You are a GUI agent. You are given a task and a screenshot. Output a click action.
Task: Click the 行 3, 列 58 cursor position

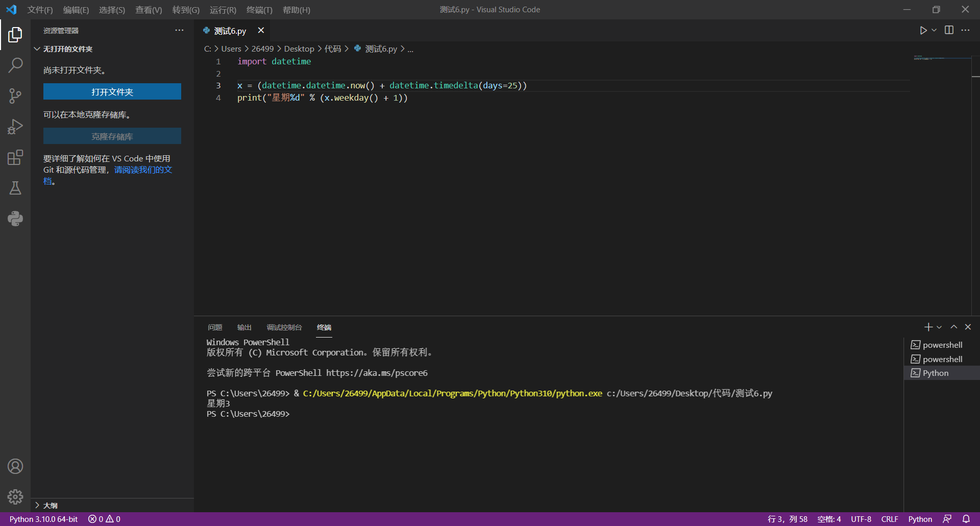788,519
